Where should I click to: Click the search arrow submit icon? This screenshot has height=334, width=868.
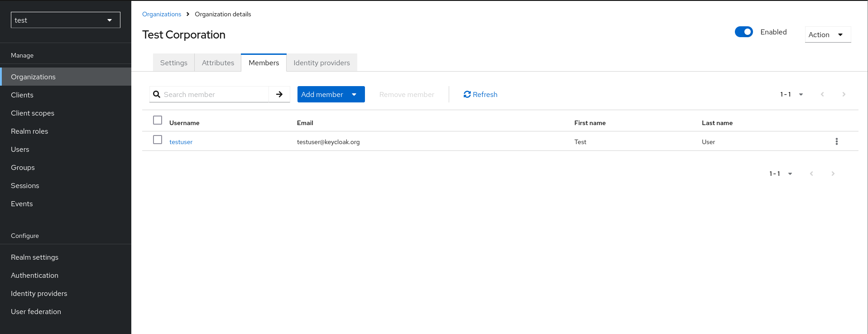pos(279,94)
